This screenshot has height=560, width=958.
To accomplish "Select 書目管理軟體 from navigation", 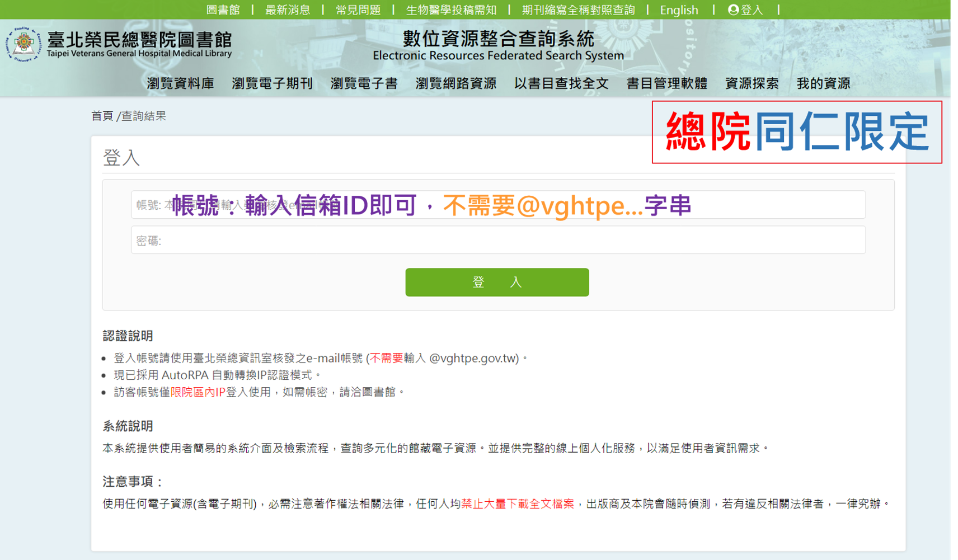I will pos(667,83).
